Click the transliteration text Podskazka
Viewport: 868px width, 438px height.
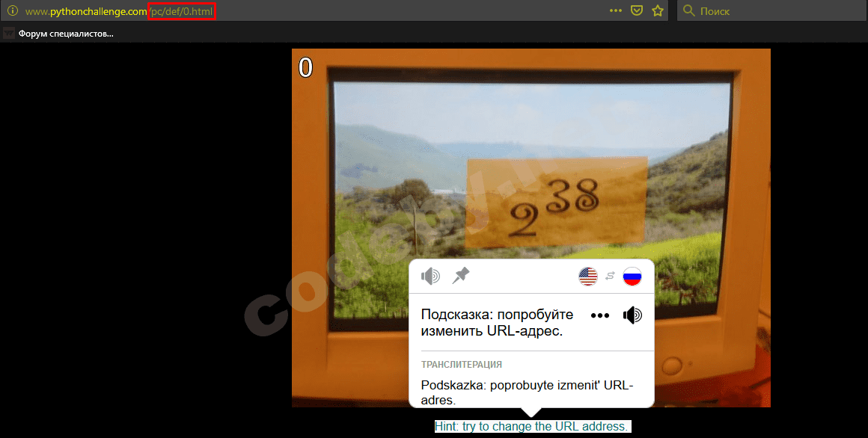coord(527,392)
